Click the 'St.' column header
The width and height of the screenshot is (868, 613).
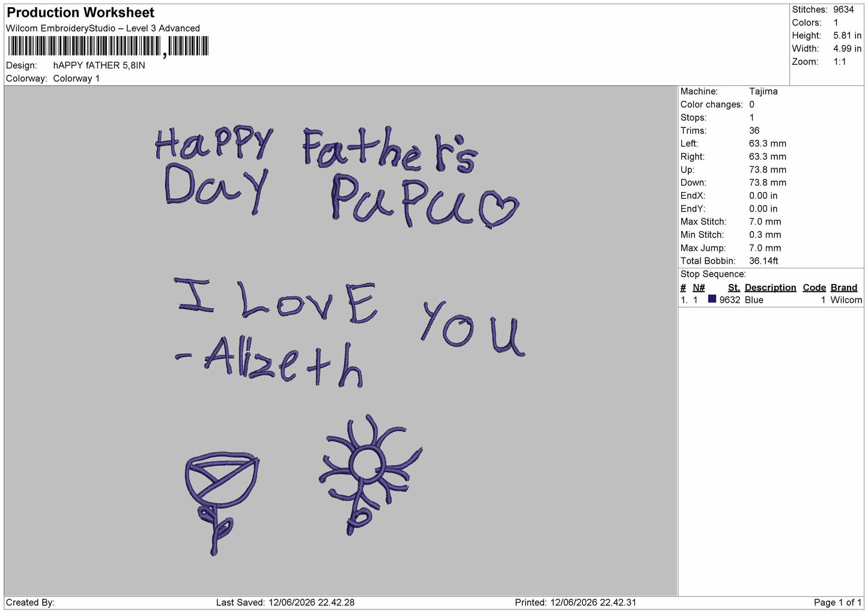pos(733,288)
